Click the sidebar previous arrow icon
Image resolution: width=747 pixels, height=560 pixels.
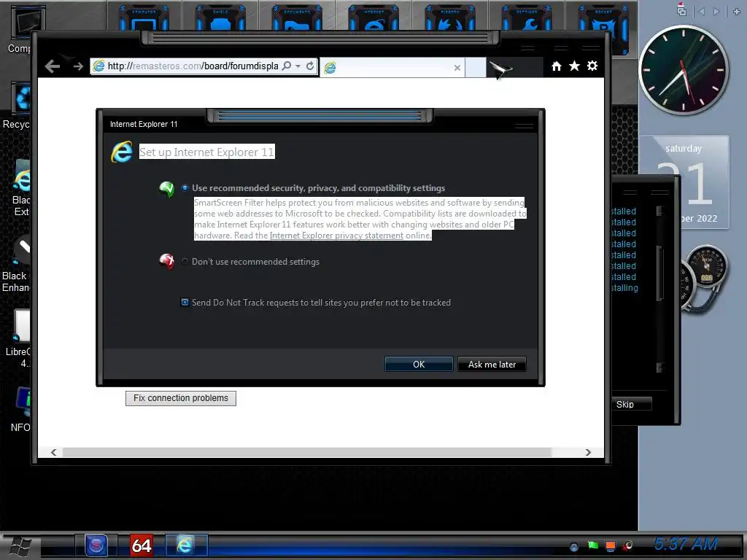(701, 12)
